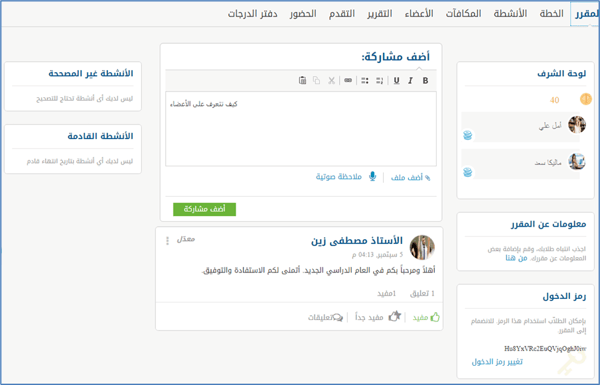Screen dimensions: 600x385
Task: Click the author name الأستاذ مصطفى زين
Action: (357, 241)
